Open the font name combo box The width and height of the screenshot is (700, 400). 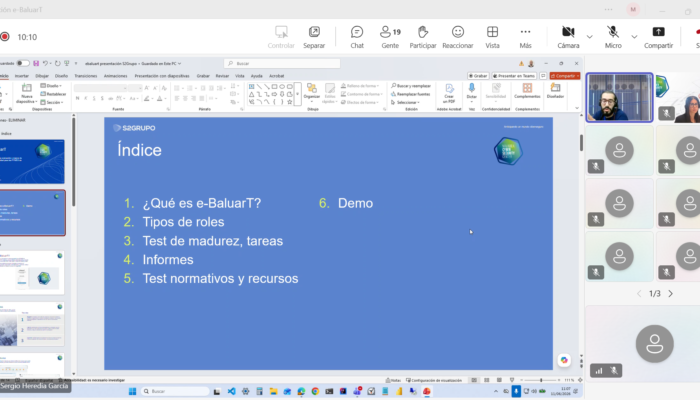100,88
